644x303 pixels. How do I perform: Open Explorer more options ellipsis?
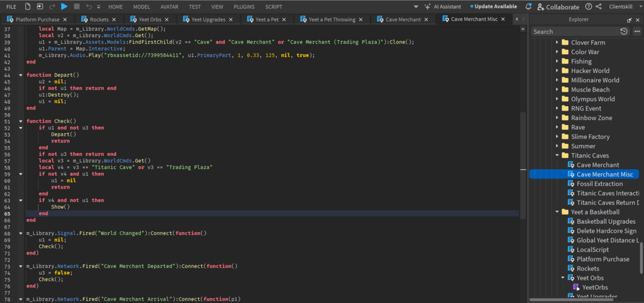point(637,31)
